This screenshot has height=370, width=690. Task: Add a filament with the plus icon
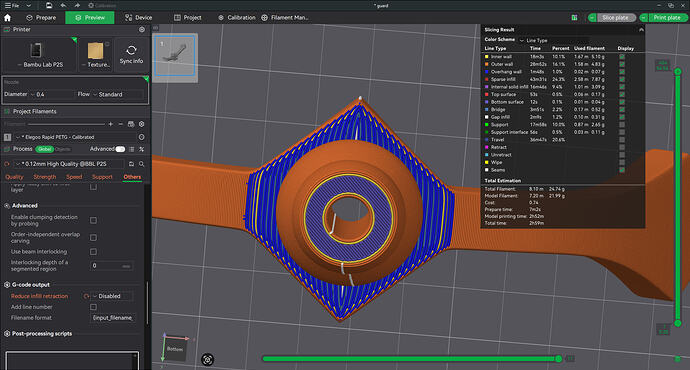point(110,124)
